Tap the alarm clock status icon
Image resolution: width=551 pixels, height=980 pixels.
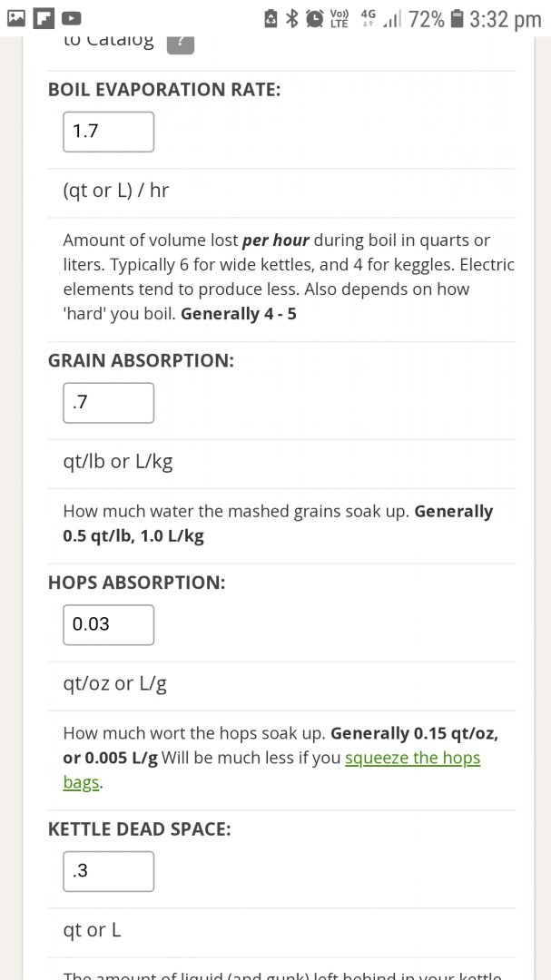tap(315, 17)
